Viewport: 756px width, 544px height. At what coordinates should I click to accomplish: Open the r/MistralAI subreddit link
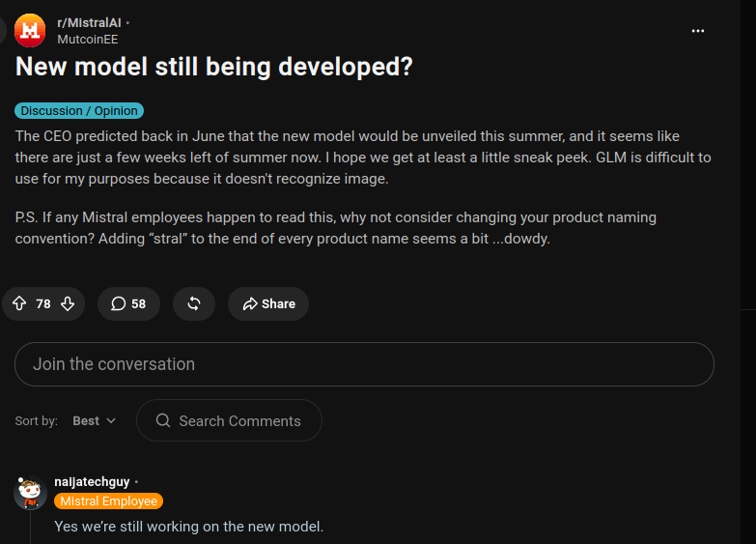coord(89,22)
